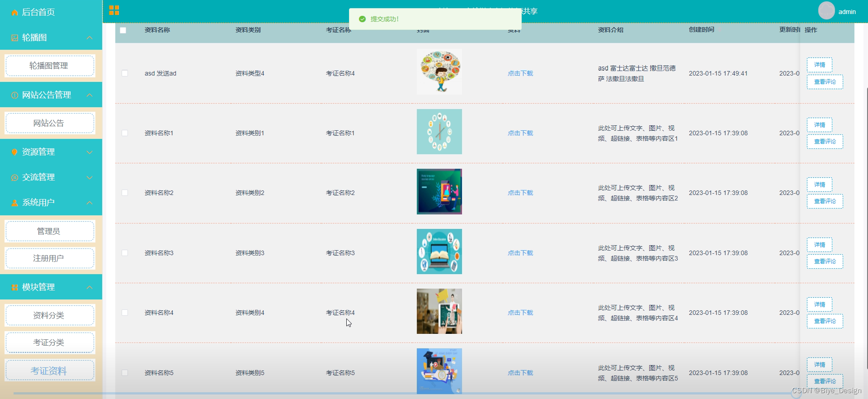The height and width of the screenshot is (399, 868).
Task: Open cover thumbnail of 资料名称2
Action: tap(439, 192)
